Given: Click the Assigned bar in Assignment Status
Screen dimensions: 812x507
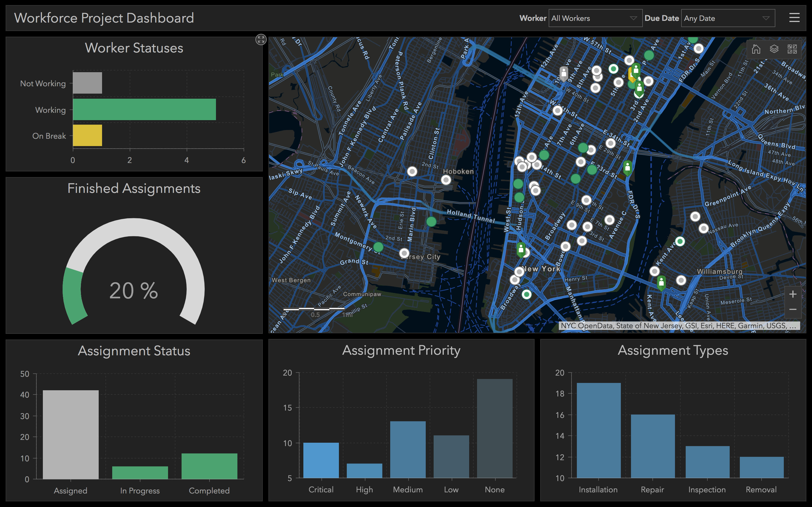Looking at the screenshot, I should (x=71, y=434).
